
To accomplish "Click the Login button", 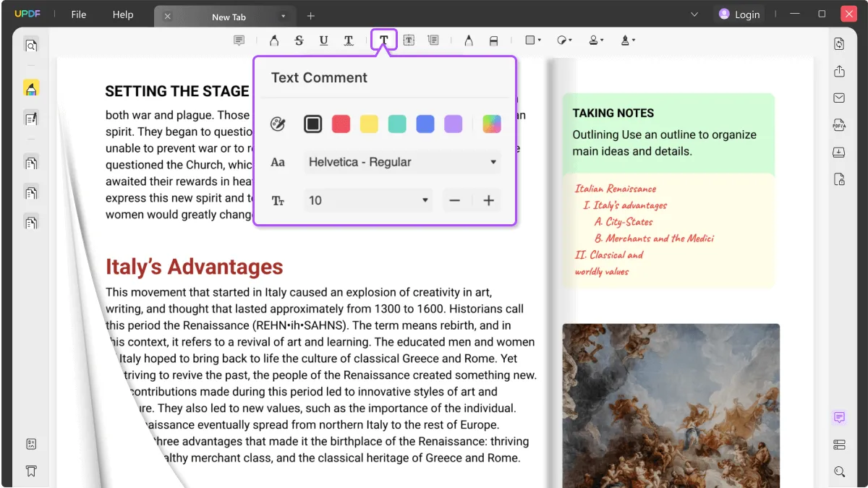I will [739, 14].
